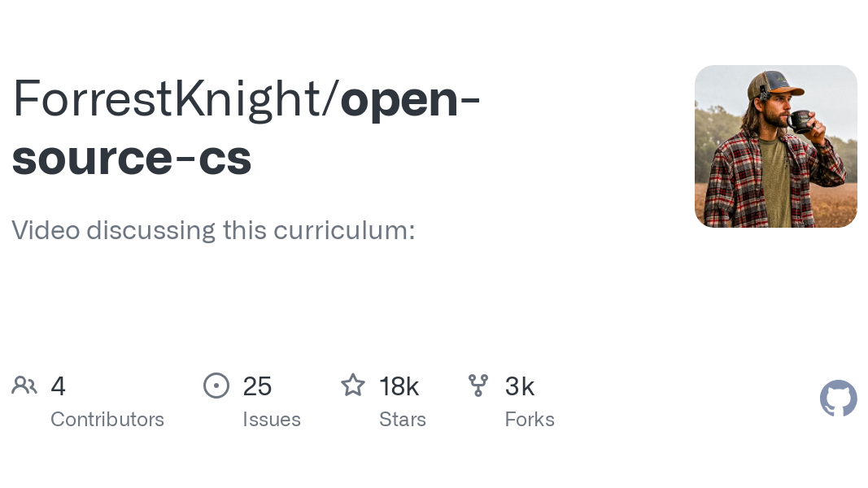The image size is (868, 488).
Task: Select the 'Video discussing this curriculum:' description
Action: pos(213,230)
